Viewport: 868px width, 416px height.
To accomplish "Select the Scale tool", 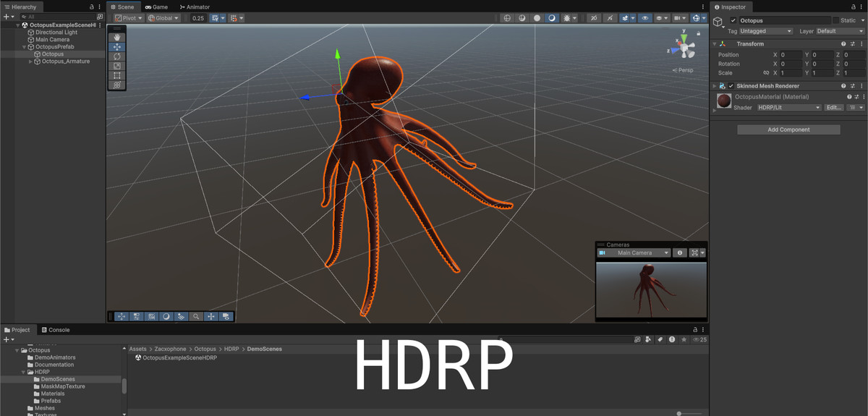I will coord(117,66).
